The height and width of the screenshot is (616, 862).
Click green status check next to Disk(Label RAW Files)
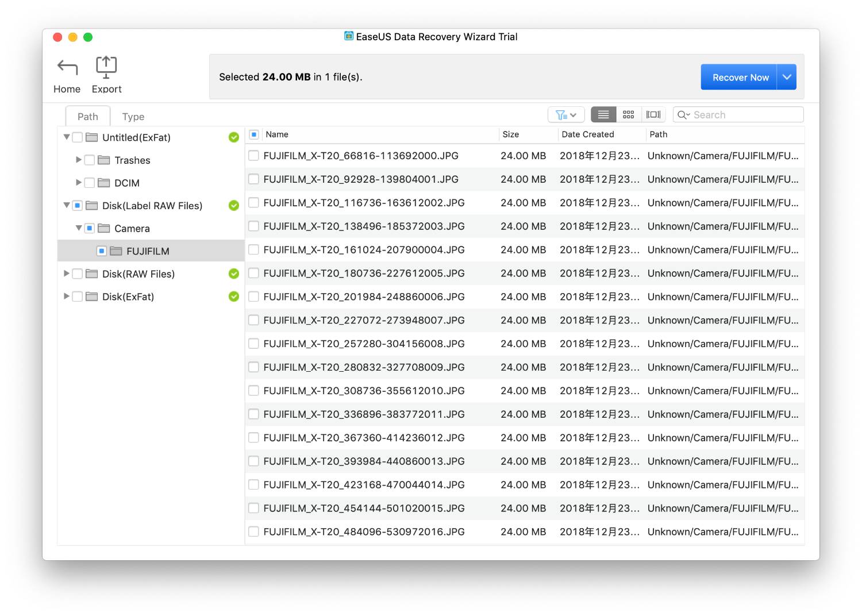(x=234, y=206)
